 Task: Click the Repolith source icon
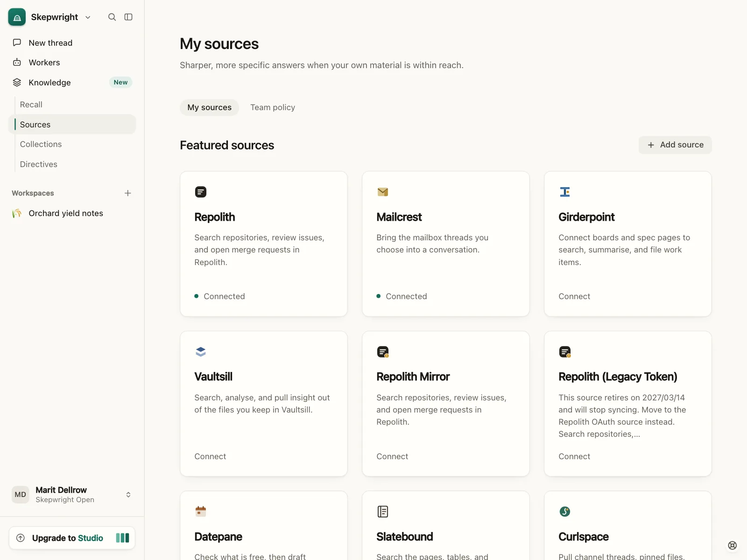201,192
